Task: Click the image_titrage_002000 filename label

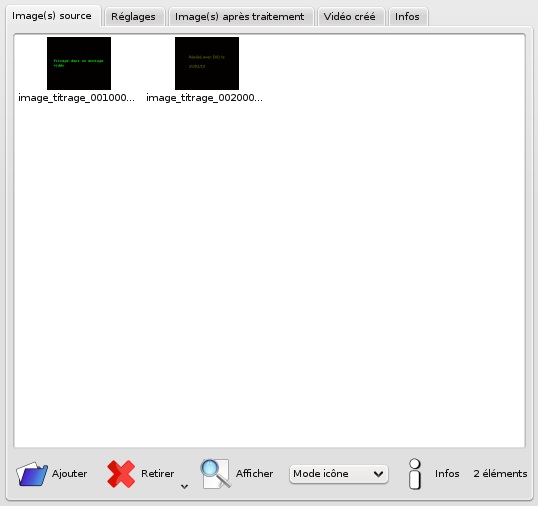Action: pos(204,98)
